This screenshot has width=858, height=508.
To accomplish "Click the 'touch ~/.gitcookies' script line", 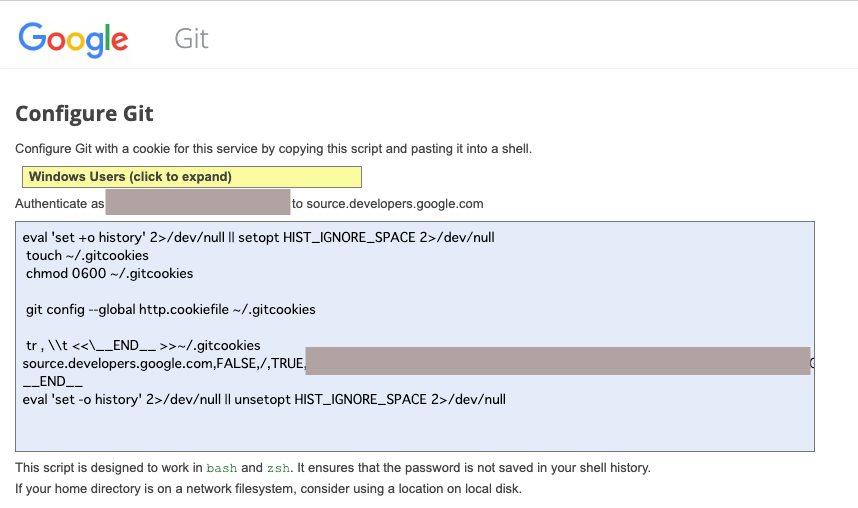I will pyautogui.click(x=87, y=256).
